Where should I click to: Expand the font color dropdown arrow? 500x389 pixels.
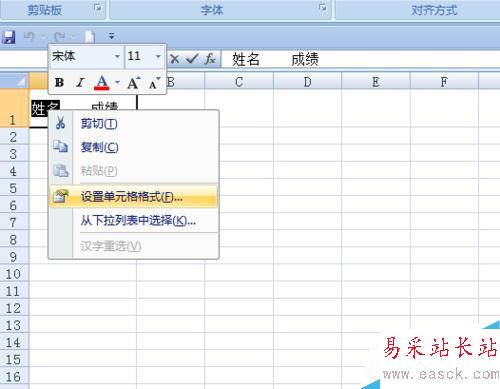pyautogui.click(x=117, y=82)
